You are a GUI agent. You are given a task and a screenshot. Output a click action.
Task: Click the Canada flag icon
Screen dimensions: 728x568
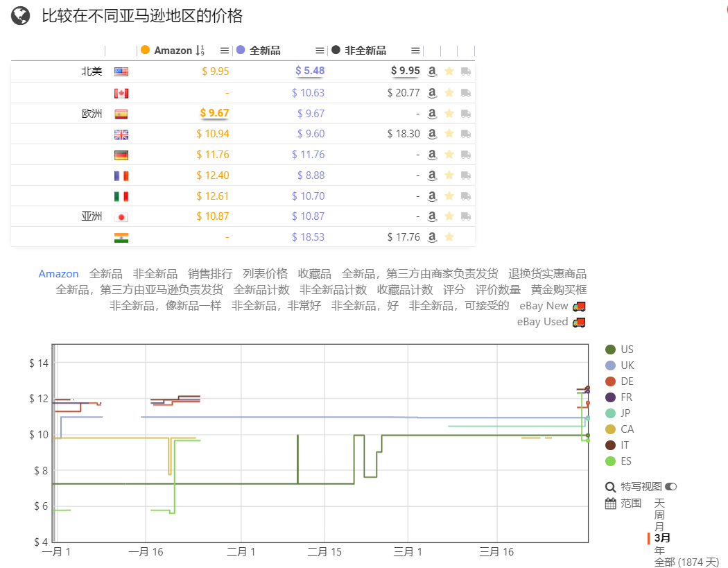click(121, 94)
